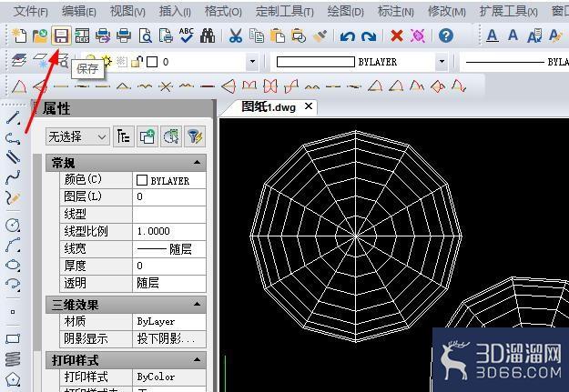
Task: Click the filter funnel icon in Properties panel
Action: (x=195, y=136)
